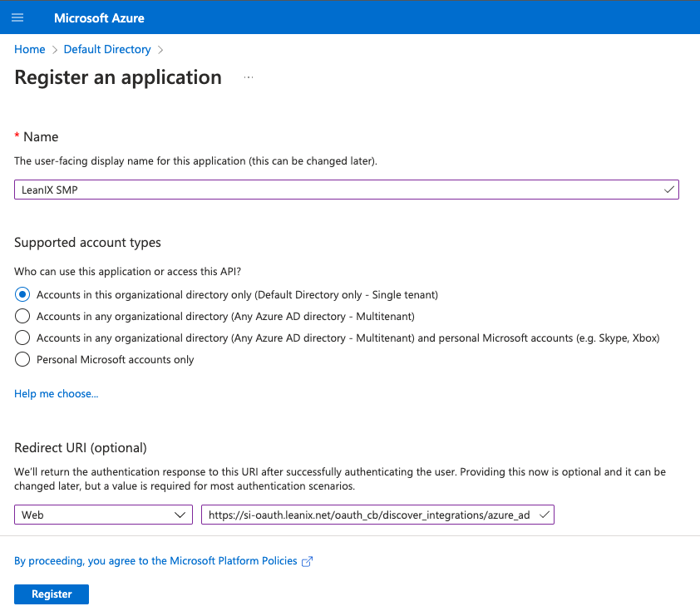The height and width of the screenshot is (616, 700).
Task: Open the Web platform type dropdown
Action: pyautogui.click(x=103, y=515)
